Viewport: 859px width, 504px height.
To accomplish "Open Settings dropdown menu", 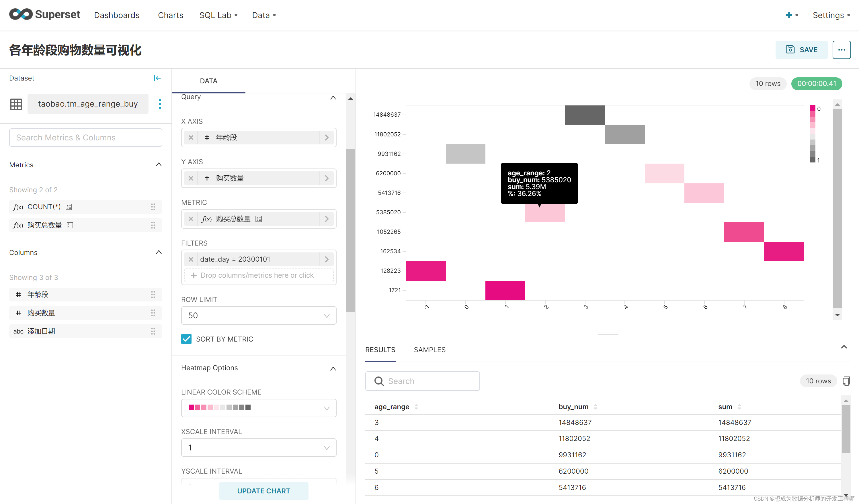I will click(831, 15).
